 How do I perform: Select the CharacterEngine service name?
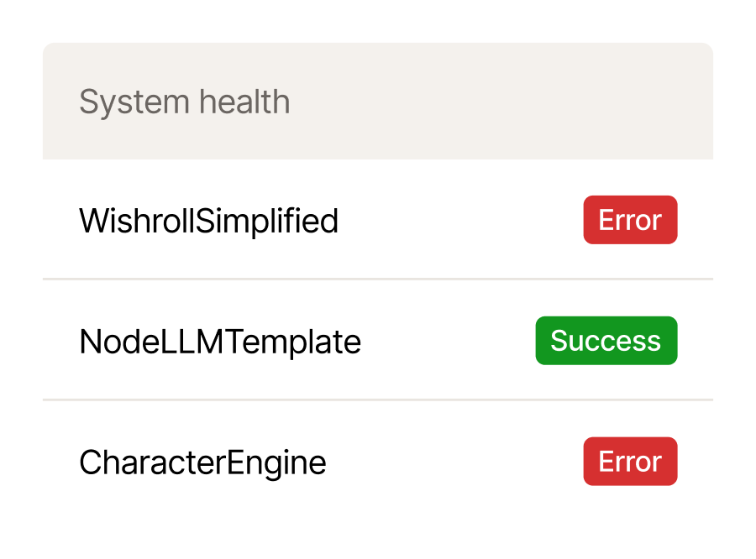click(x=202, y=462)
